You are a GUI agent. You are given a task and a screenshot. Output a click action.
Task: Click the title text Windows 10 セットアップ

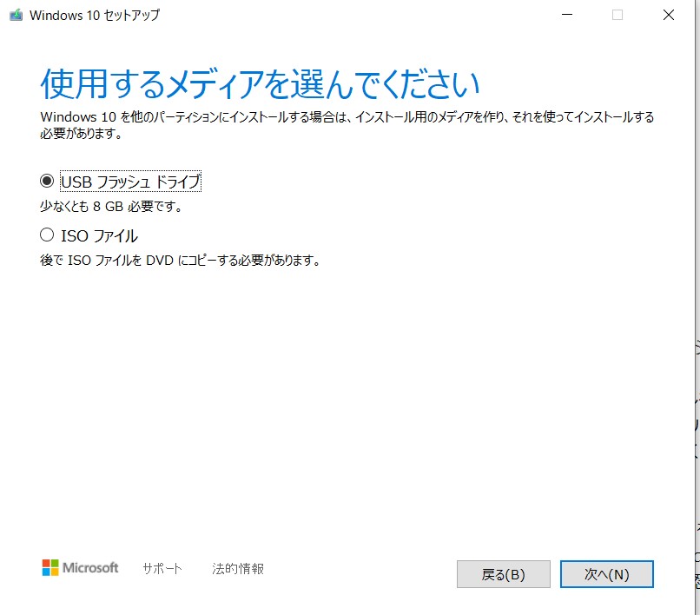coord(95,15)
